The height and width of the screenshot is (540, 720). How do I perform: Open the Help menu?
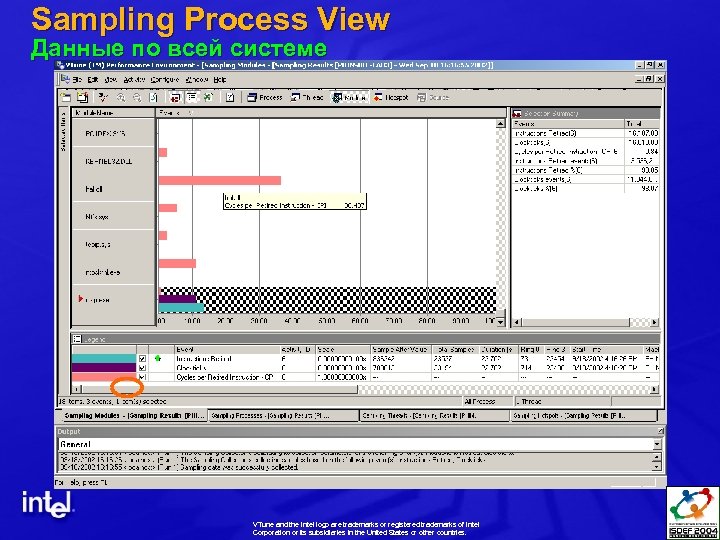220,79
